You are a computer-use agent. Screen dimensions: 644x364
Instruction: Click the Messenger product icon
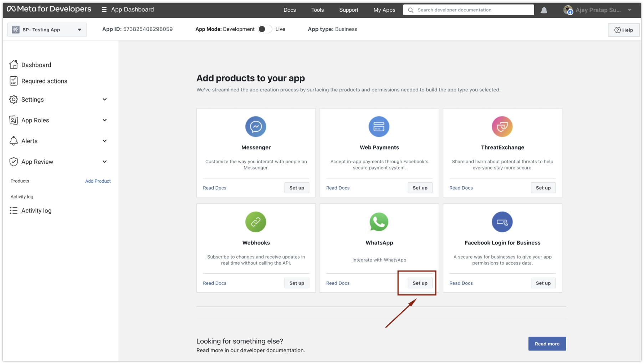[256, 126]
